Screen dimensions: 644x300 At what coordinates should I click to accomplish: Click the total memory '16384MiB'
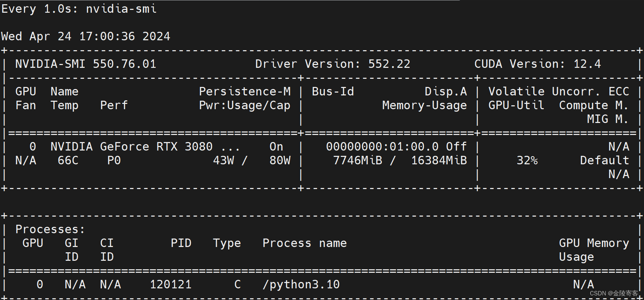[439, 160]
